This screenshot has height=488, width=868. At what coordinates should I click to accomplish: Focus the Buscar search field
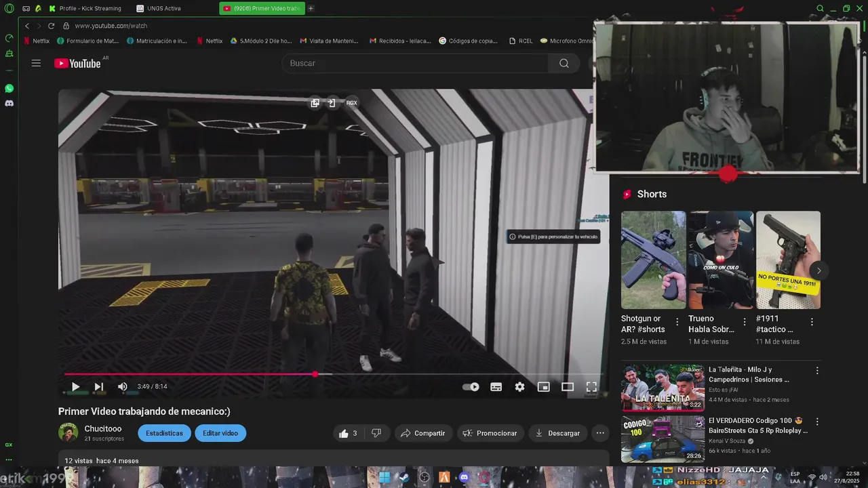[x=415, y=63]
